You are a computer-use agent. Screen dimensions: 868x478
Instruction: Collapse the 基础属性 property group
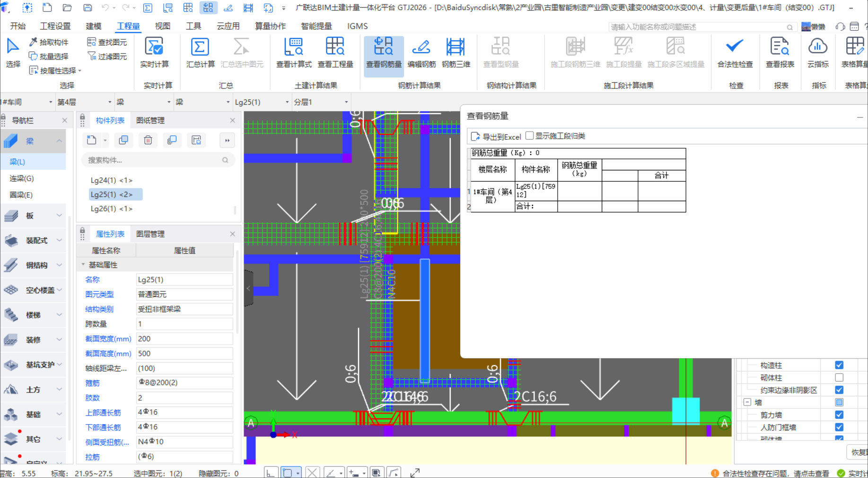[83, 265]
